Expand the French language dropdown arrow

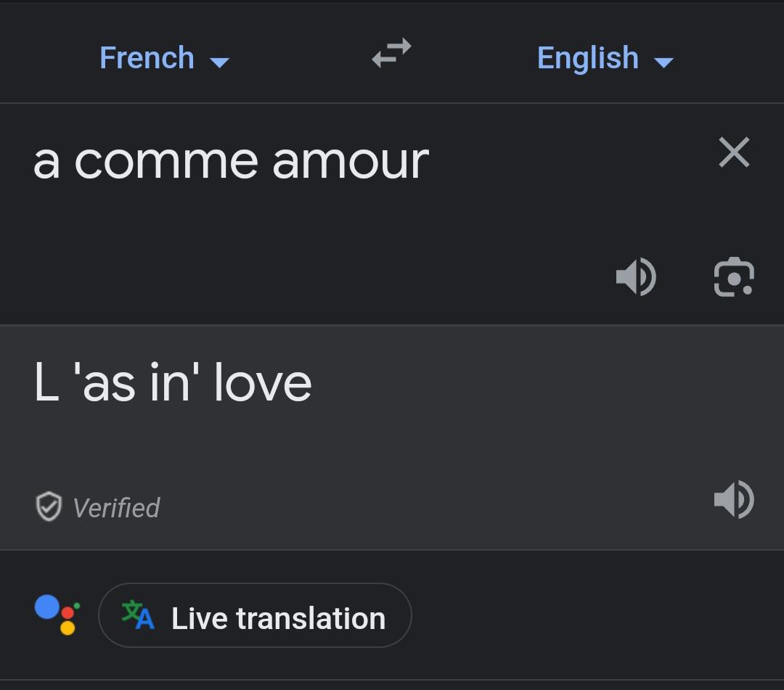[x=219, y=62]
